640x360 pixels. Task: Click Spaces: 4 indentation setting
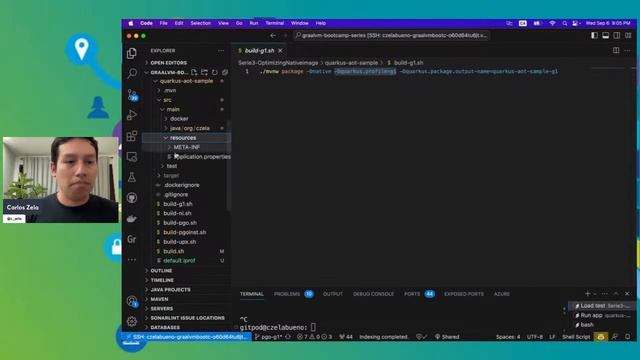[508, 337]
